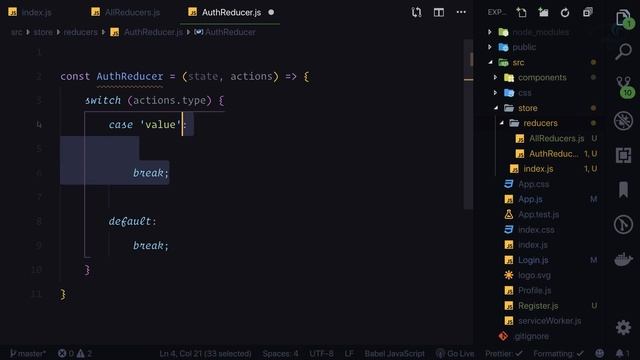Click the unsaved dot on AuthReducer.js tab
Viewport: 640px width, 360px height.
[271, 12]
